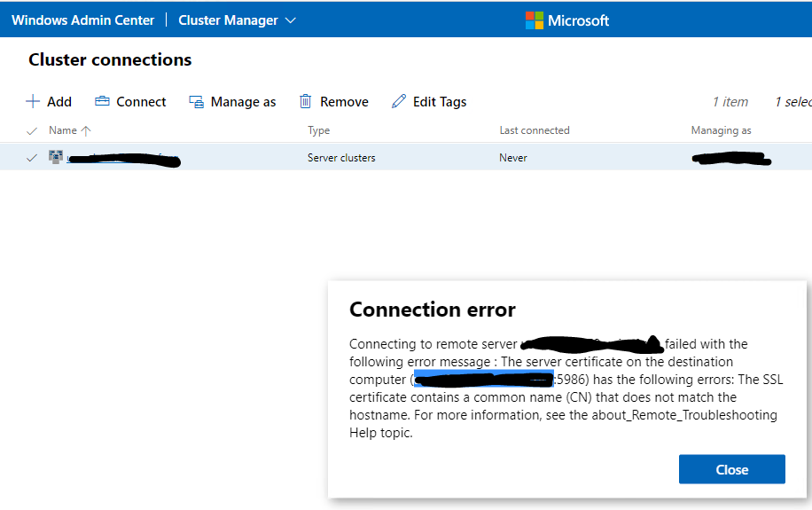Click the Never last-connected cell

click(x=513, y=158)
